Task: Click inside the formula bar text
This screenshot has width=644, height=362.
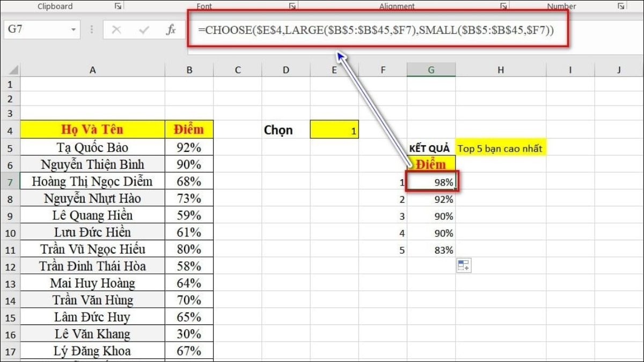Action: (376, 30)
